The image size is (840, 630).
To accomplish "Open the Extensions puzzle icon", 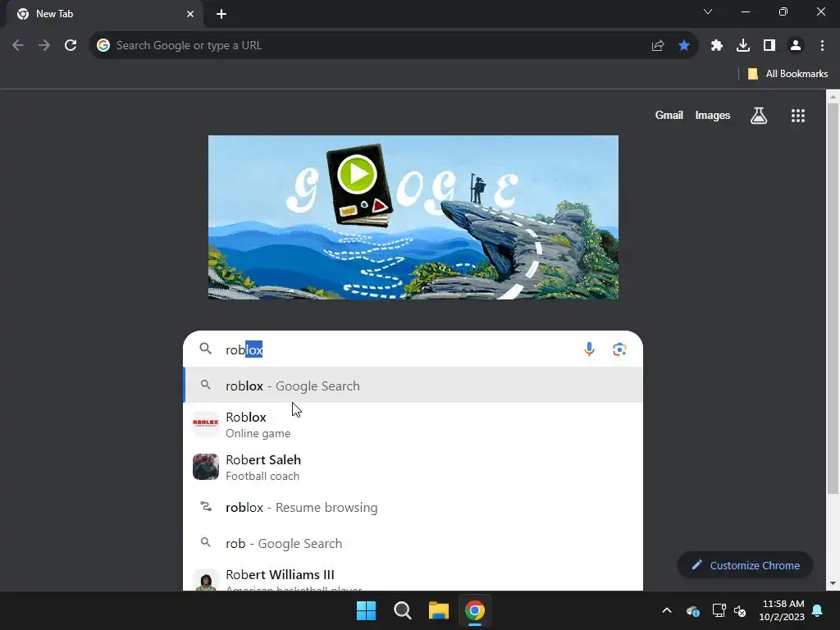I will pos(717,46).
